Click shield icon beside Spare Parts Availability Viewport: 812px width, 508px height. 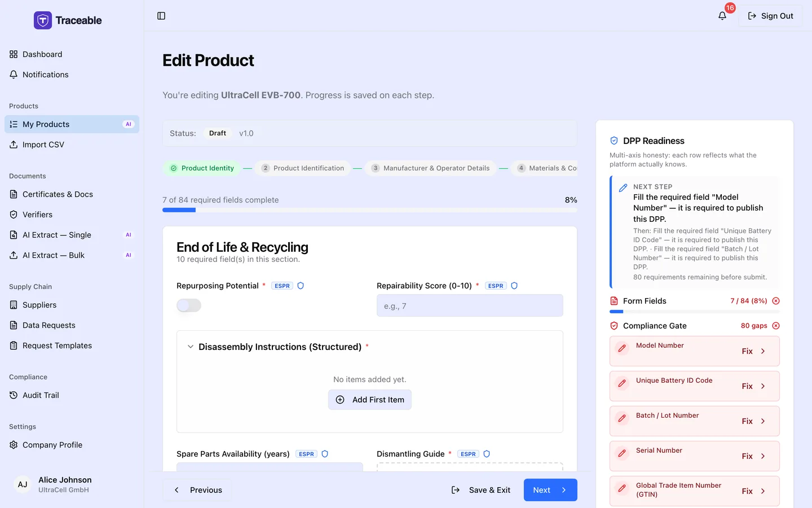[x=325, y=454]
